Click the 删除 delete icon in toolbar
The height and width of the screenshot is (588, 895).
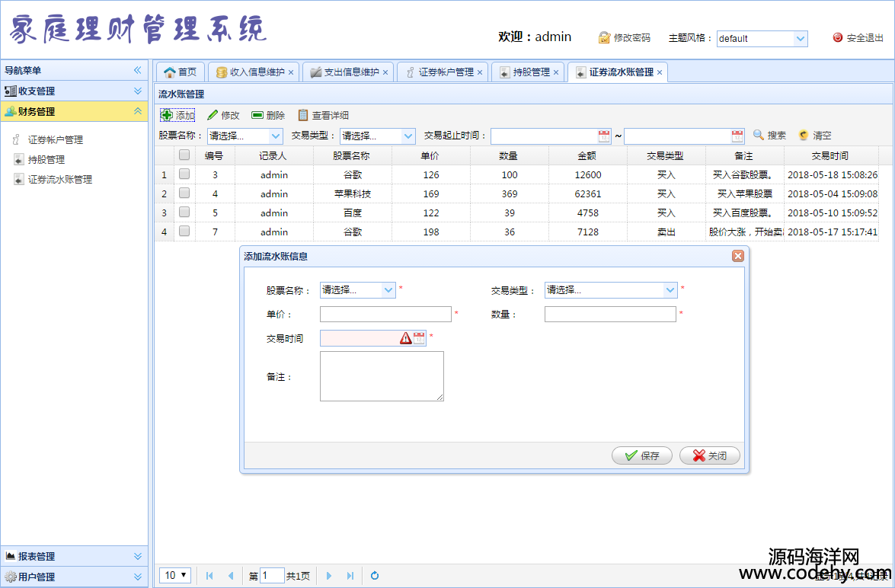(257, 115)
